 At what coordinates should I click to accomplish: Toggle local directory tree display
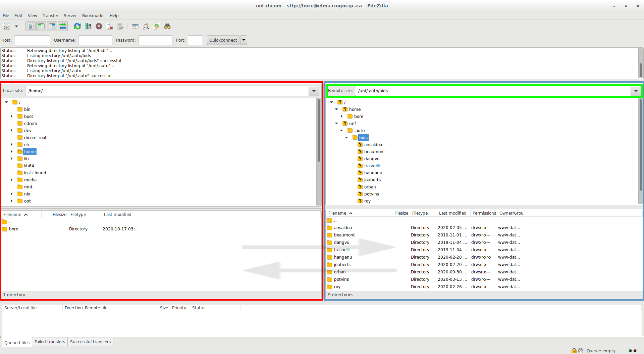(41, 26)
